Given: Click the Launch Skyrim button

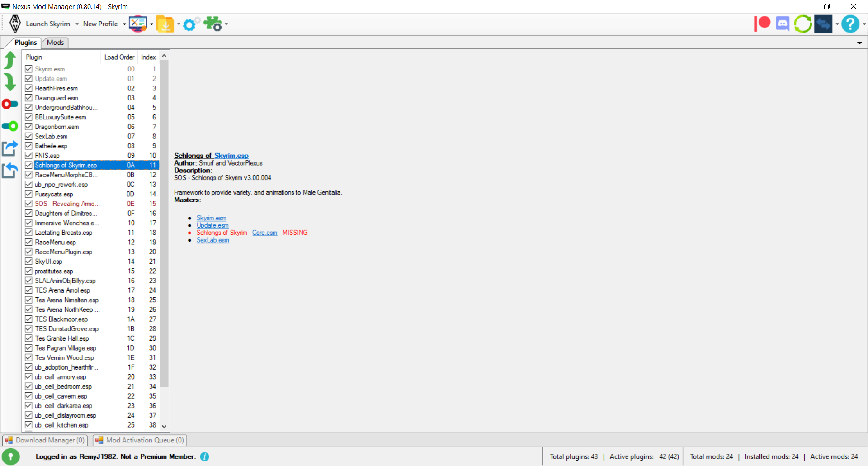Looking at the screenshot, I should click(x=48, y=24).
